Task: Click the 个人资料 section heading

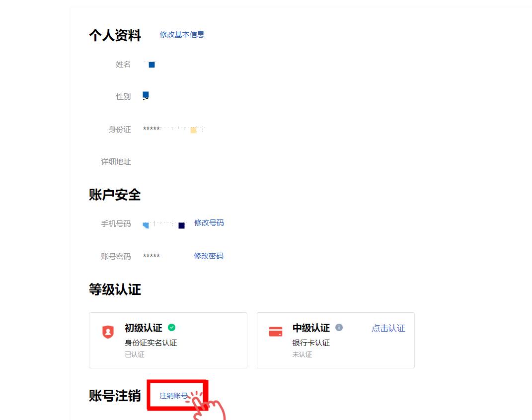Action: tap(115, 35)
